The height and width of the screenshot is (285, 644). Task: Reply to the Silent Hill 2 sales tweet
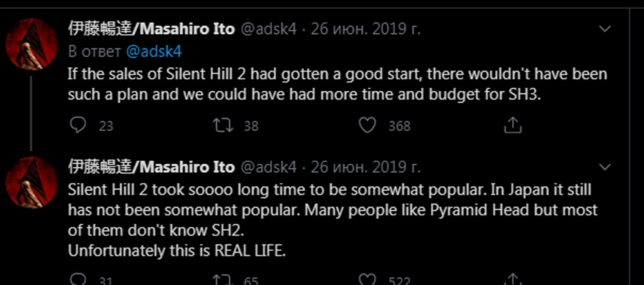[x=78, y=125]
